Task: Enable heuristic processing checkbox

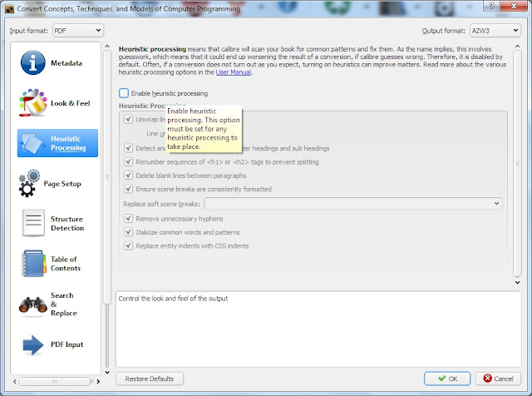Action: click(124, 93)
